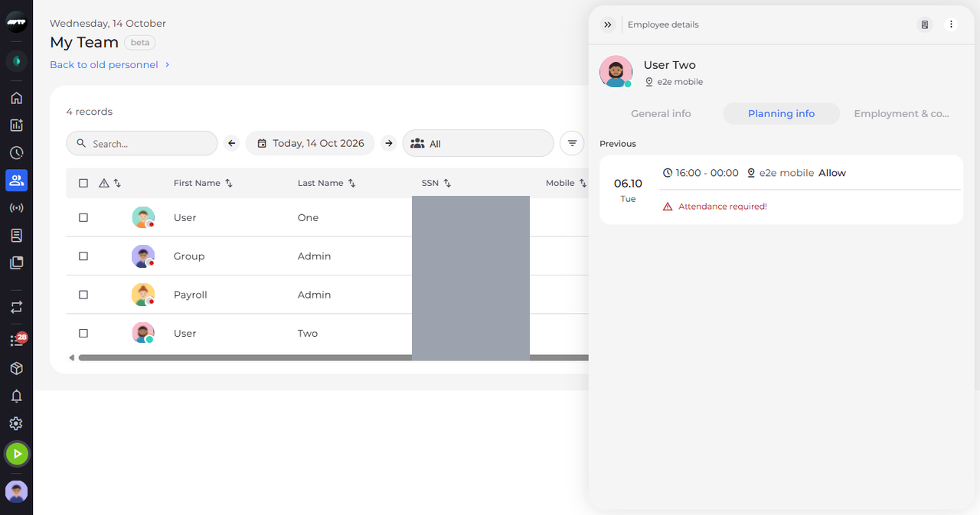Open the stacked files icon in sidebar
980x515 pixels.
click(x=16, y=263)
